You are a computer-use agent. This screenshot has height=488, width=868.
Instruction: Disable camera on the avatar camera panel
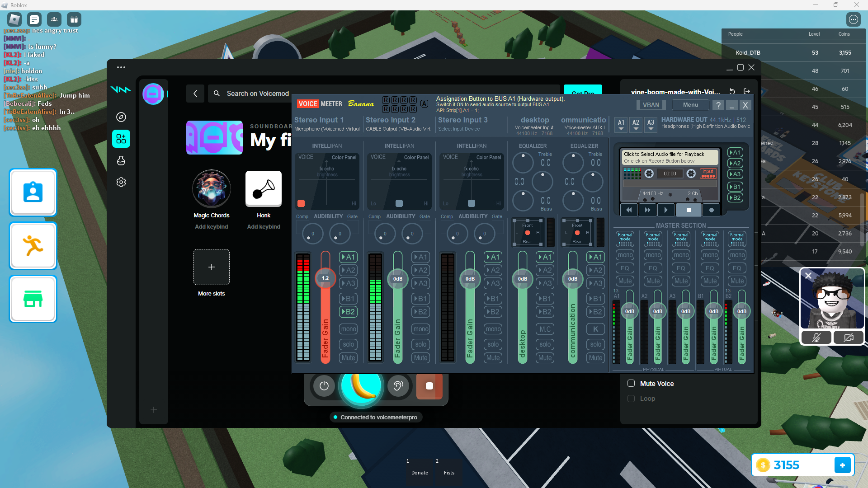coord(849,338)
